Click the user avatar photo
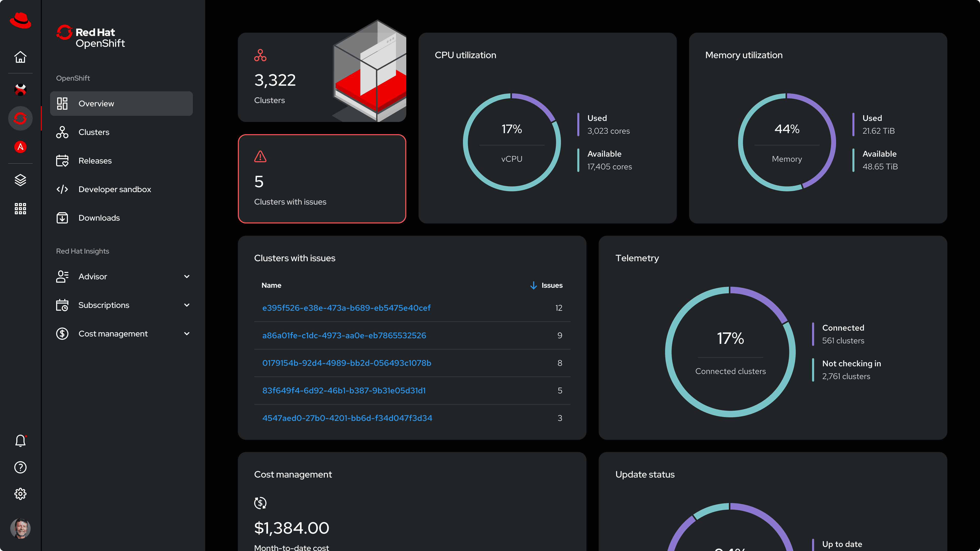The height and width of the screenshot is (551, 980). (20, 528)
